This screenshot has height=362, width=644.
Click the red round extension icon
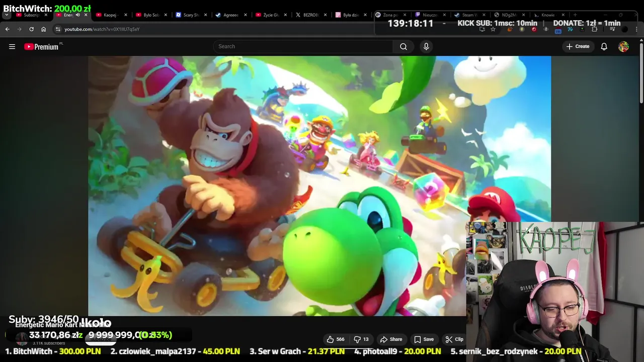pyautogui.click(x=534, y=29)
